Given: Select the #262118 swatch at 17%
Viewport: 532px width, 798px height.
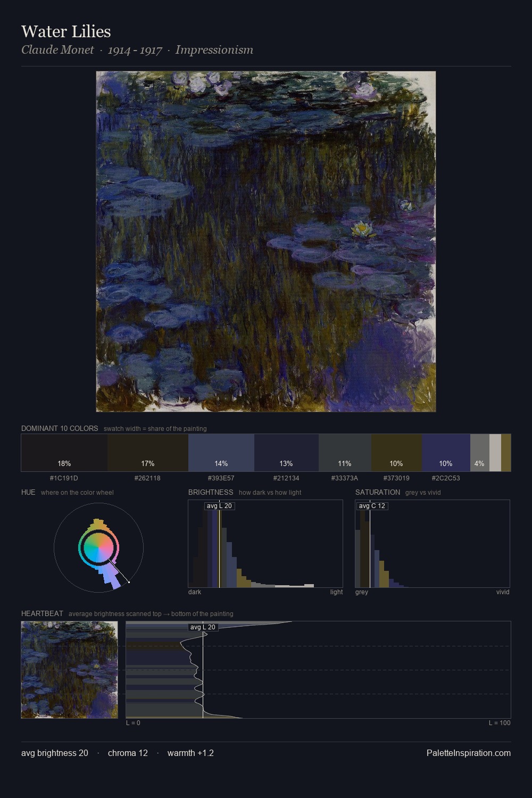Looking at the screenshot, I should pos(148,453).
